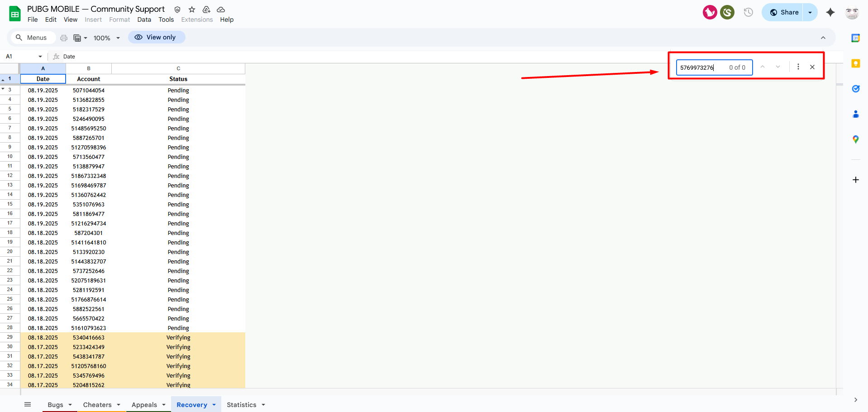Viewport: 868px width, 412px height.
Task: Open the Data menu
Action: click(144, 19)
